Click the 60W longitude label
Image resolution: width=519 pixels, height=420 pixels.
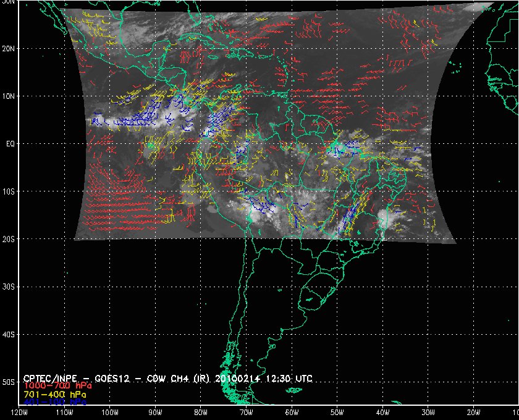pyautogui.click(x=292, y=412)
